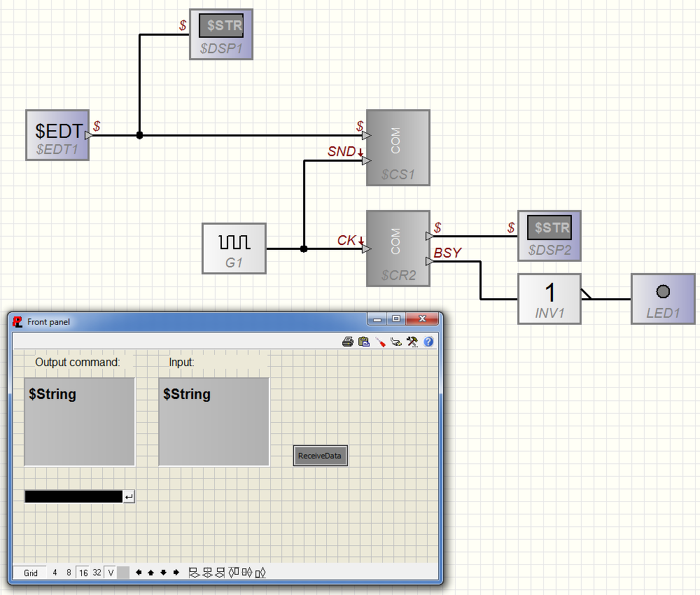Select the Input $String display
700x595 pixels.
pos(213,422)
